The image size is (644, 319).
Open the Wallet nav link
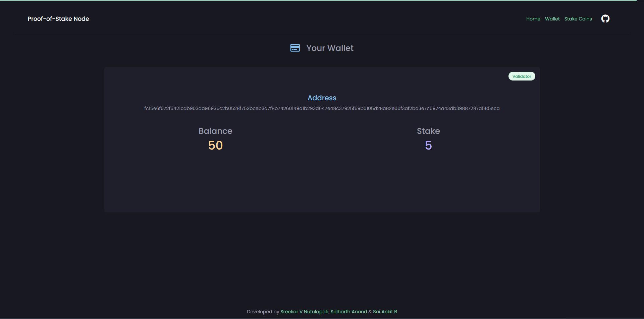click(552, 19)
